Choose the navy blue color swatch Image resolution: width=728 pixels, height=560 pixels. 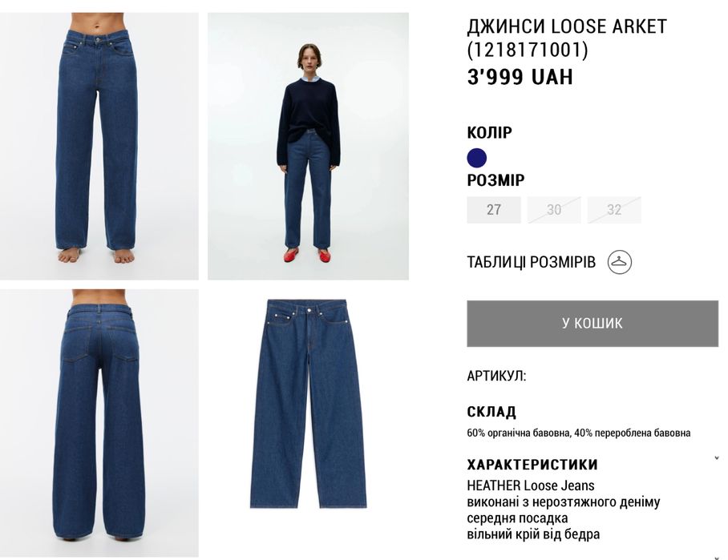pyautogui.click(x=477, y=158)
